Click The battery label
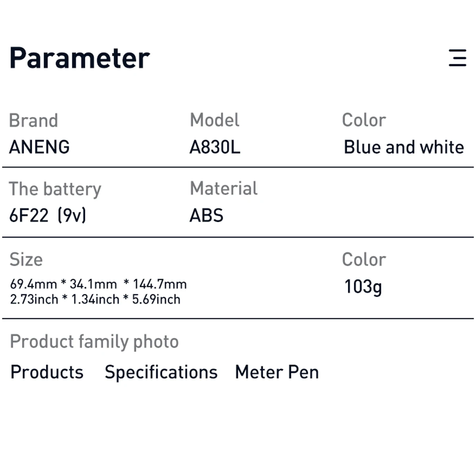This screenshot has height=476, width=476. pyautogui.click(x=55, y=189)
